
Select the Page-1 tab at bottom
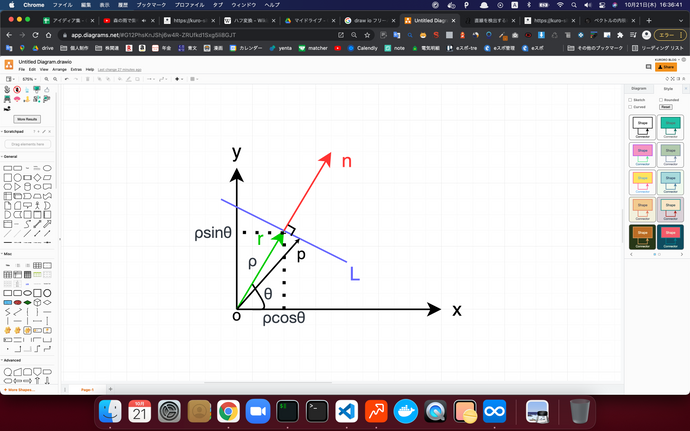click(87, 390)
